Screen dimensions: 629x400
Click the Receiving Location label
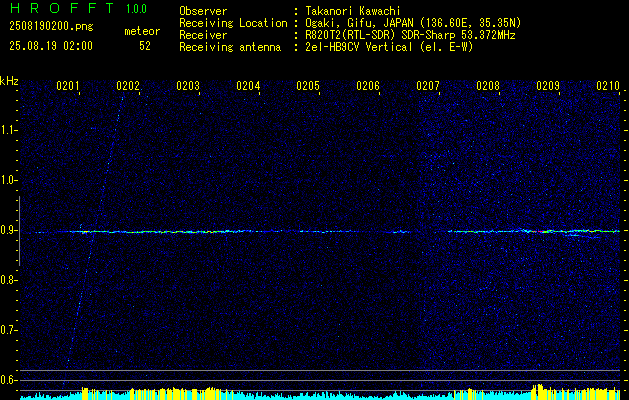point(233,23)
